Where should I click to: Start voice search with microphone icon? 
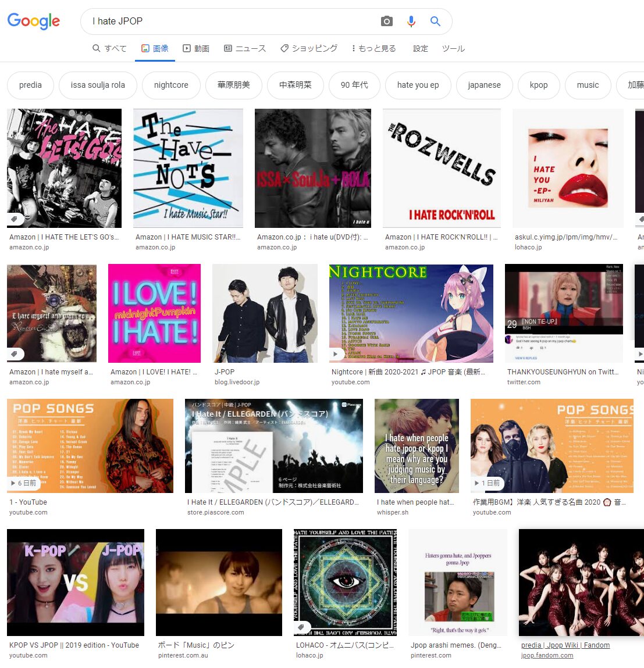(411, 22)
